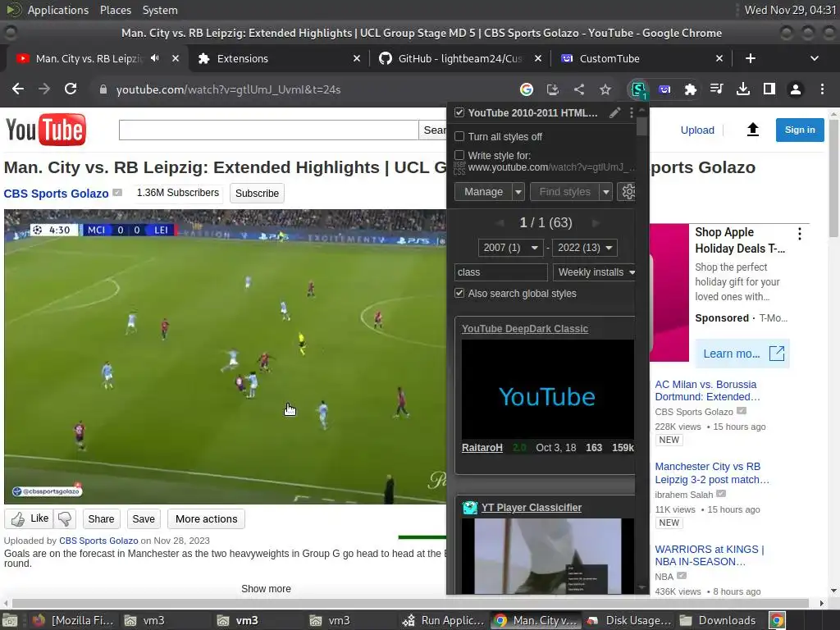840x630 pixels.
Task: Click the More actions button
Action: (x=206, y=518)
